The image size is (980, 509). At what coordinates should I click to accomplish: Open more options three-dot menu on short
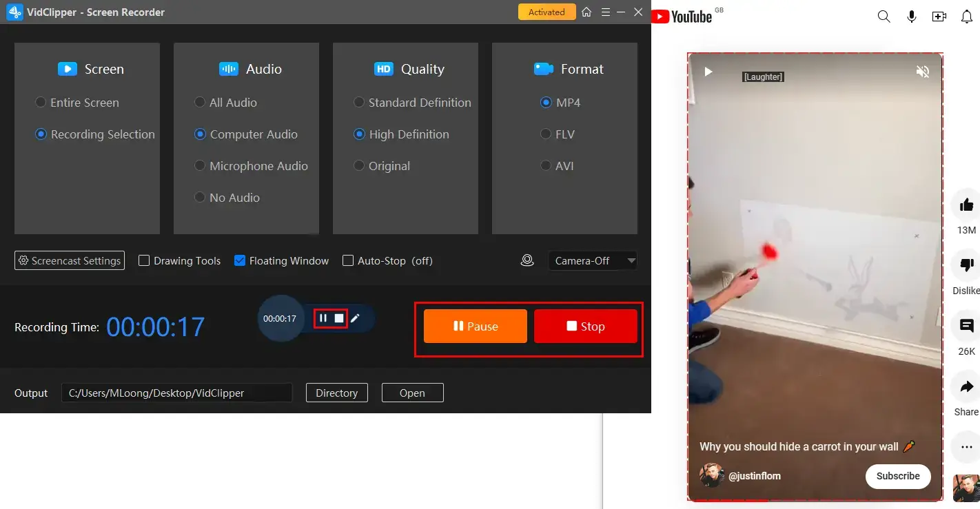pyautogui.click(x=966, y=447)
